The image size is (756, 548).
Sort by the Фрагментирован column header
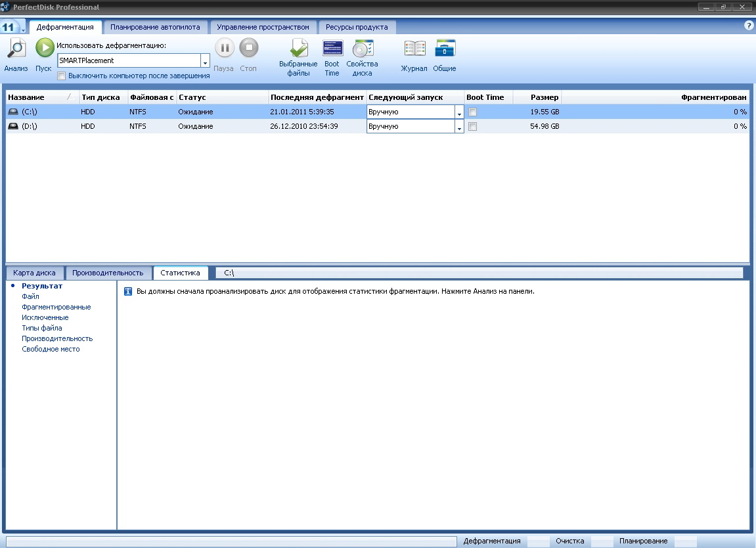(656, 97)
